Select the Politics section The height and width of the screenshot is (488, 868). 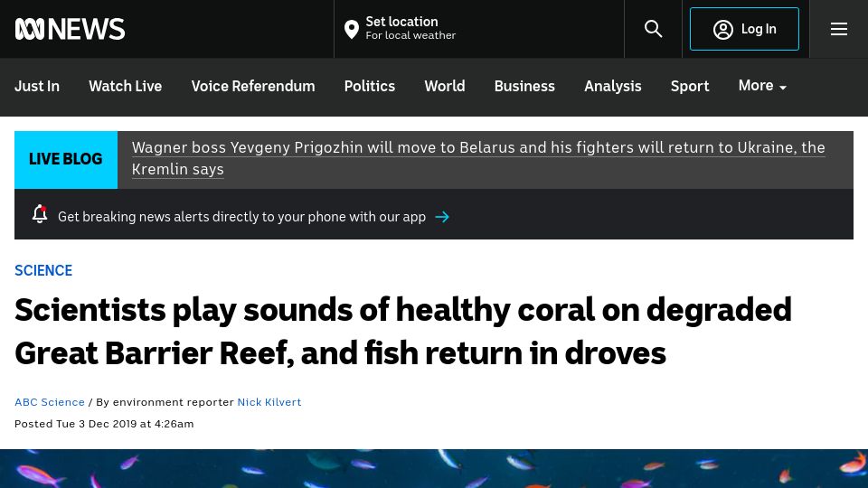click(369, 87)
